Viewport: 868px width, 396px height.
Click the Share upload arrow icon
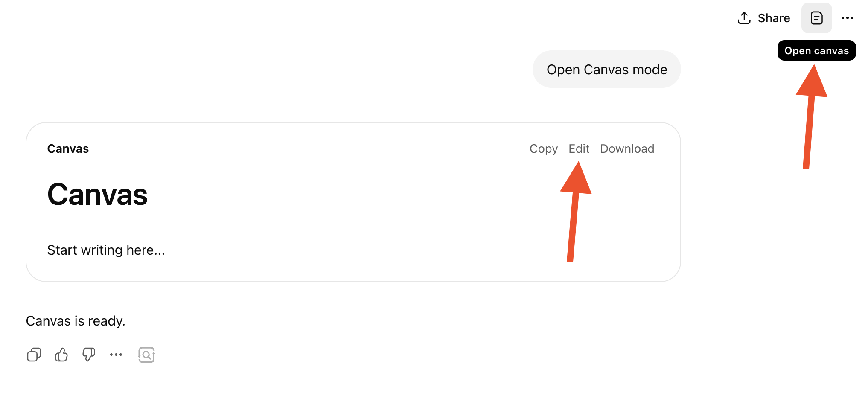(x=744, y=18)
